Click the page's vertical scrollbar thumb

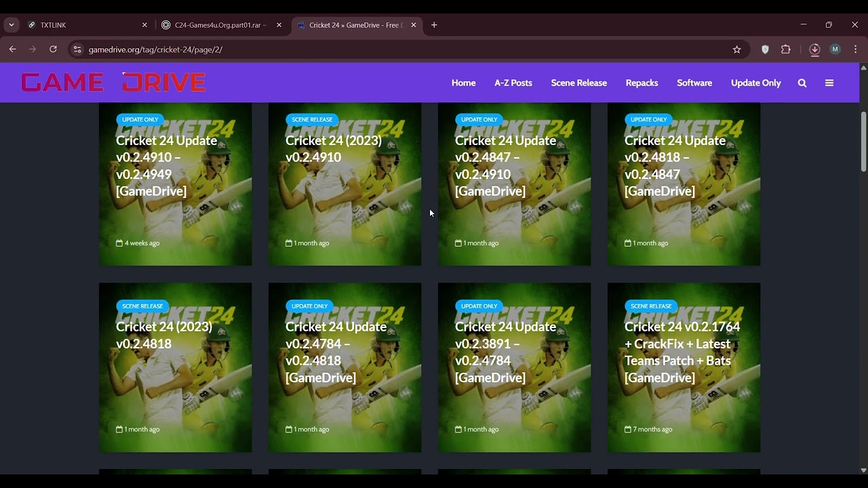(x=863, y=141)
